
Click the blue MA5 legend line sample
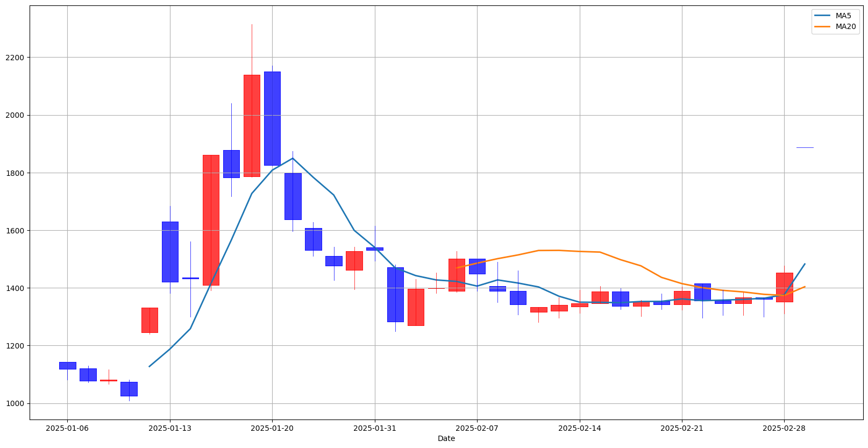coord(823,16)
